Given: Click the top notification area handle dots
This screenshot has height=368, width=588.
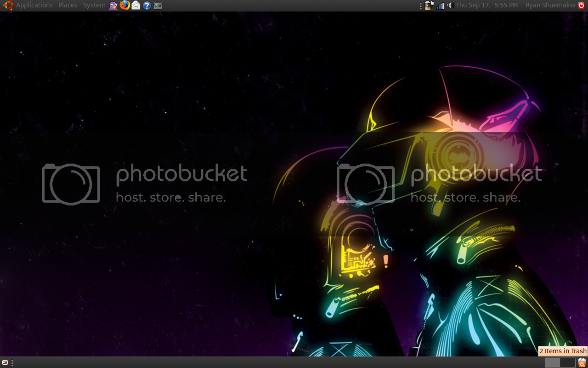Looking at the screenshot, I should 420,6.
